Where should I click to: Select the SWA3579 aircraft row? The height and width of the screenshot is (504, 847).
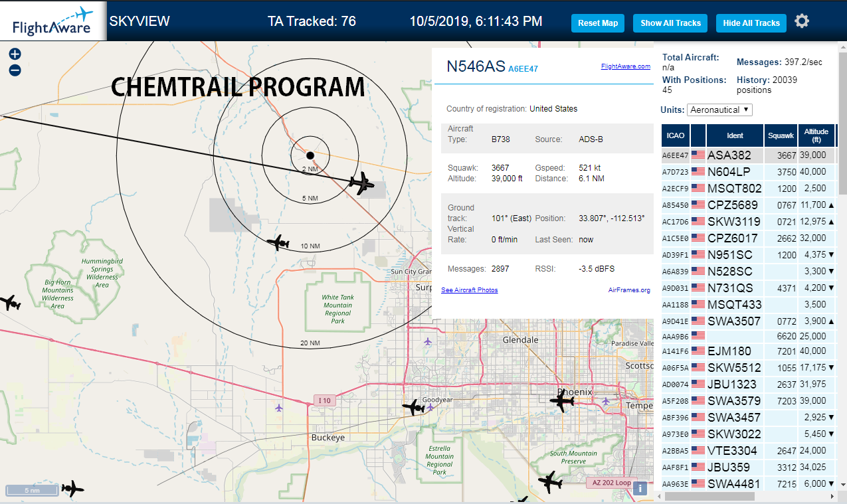[x=748, y=401]
